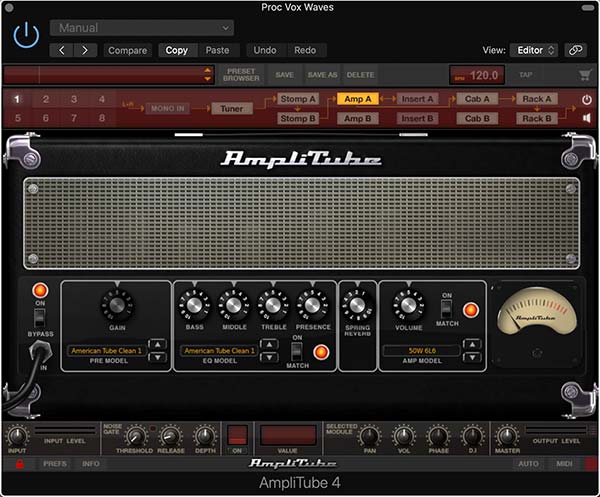
Task: Toggle the noise gate ON button
Action: (237, 435)
